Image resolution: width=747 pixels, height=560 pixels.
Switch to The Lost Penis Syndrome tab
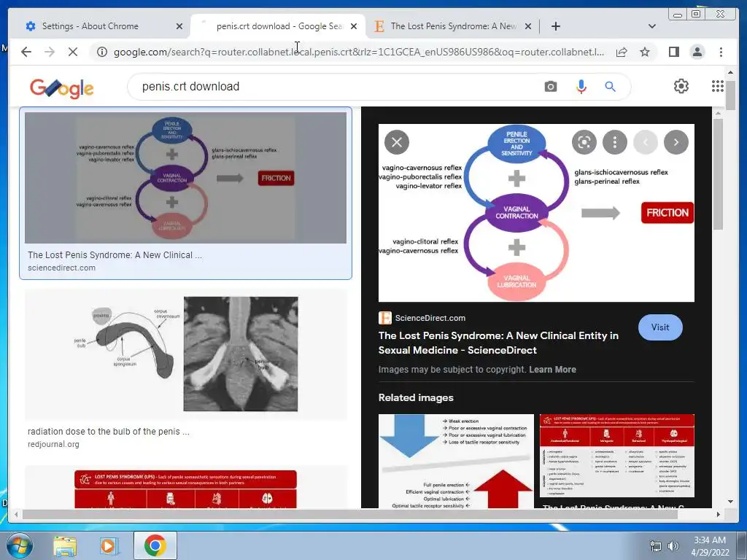[453, 26]
